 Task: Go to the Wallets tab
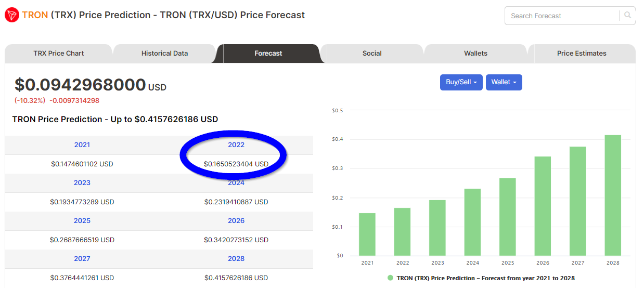[x=475, y=53]
